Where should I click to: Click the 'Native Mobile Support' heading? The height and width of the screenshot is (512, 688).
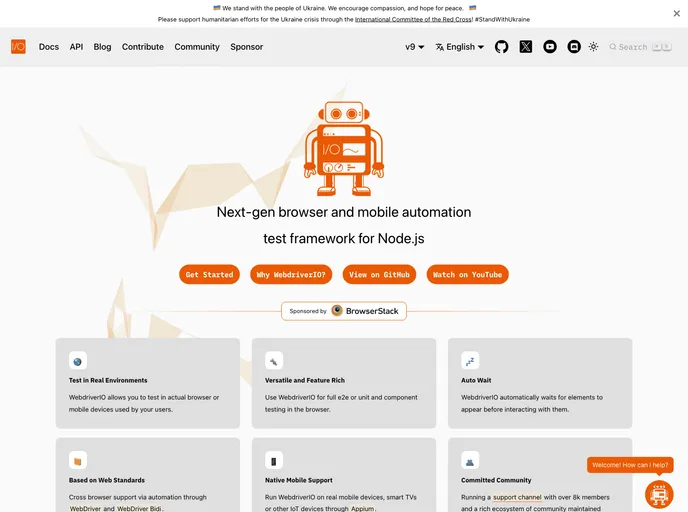tap(299, 480)
